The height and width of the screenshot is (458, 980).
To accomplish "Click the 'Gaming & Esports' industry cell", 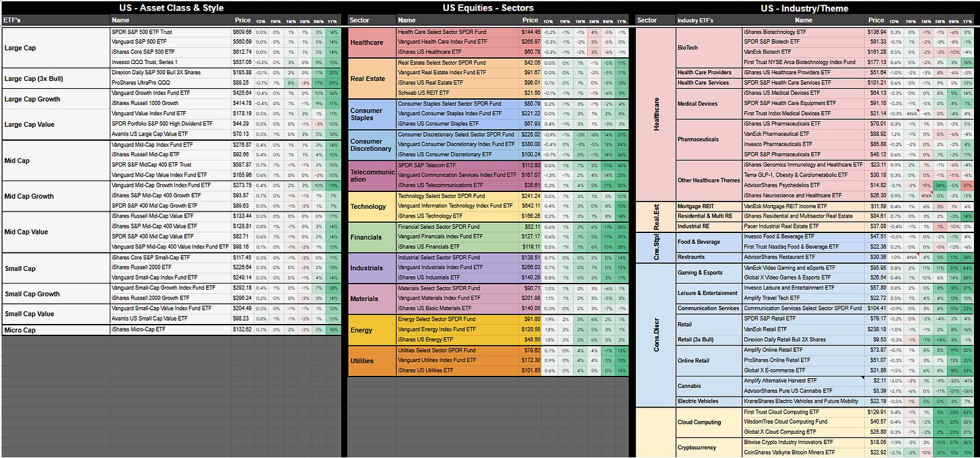I will [x=709, y=273].
